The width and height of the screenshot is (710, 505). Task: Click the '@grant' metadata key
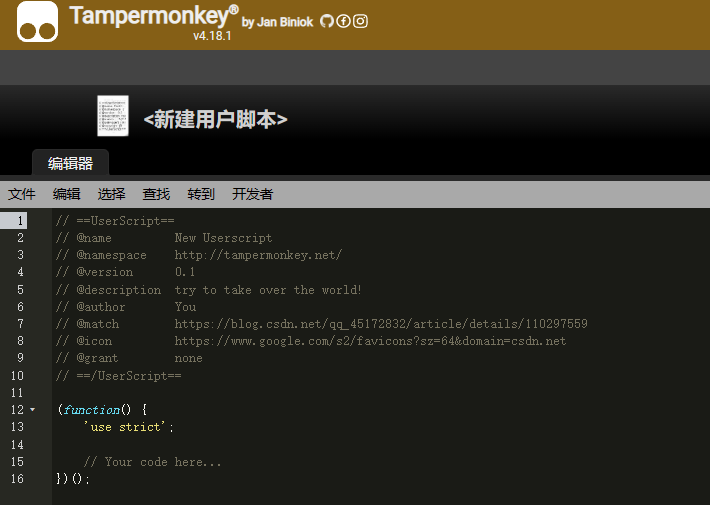point(97,358)
